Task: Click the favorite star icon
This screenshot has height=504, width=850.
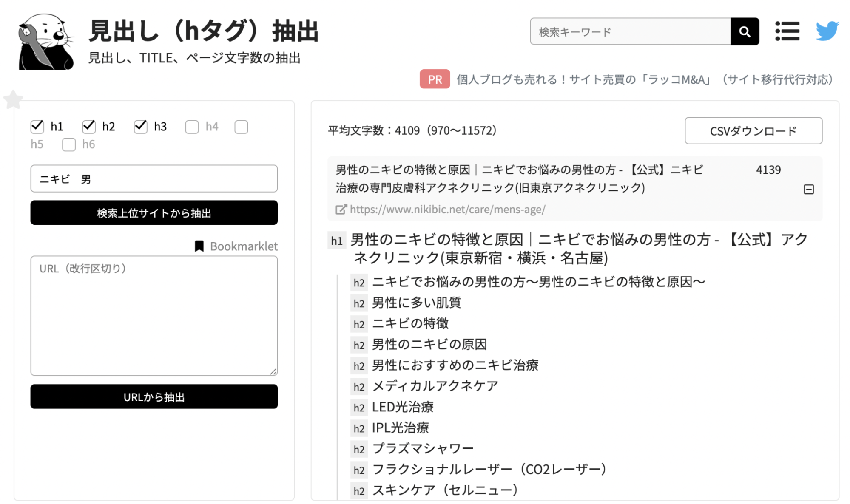Action: coord(13,100)
